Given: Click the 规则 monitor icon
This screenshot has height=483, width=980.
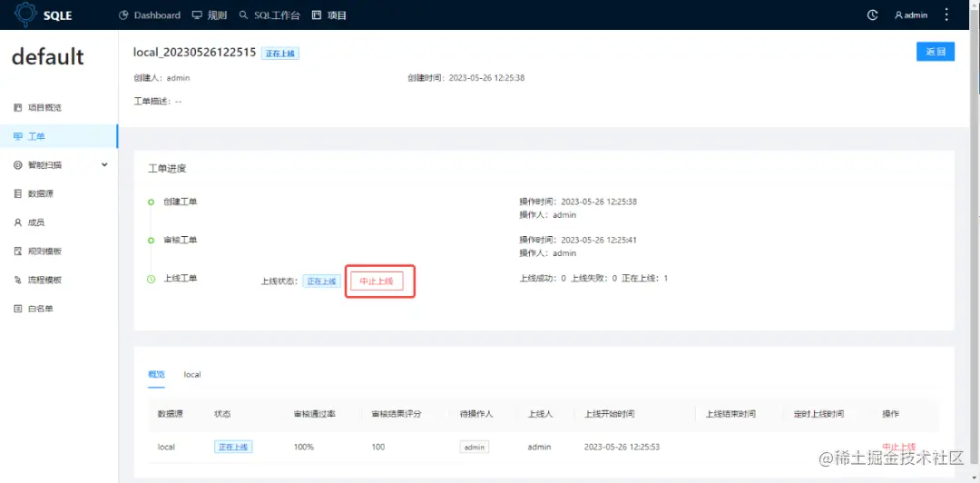Looking at the screenshot, I should (x=197, y=15).
